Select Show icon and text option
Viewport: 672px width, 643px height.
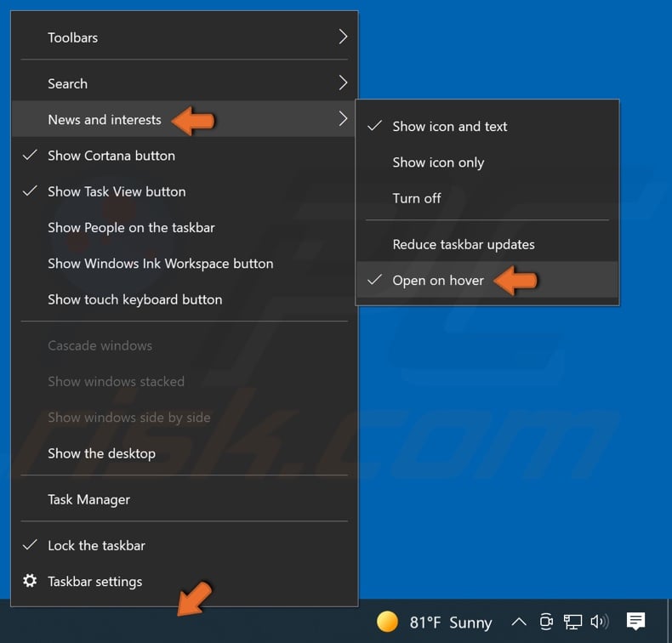[487, 127]
